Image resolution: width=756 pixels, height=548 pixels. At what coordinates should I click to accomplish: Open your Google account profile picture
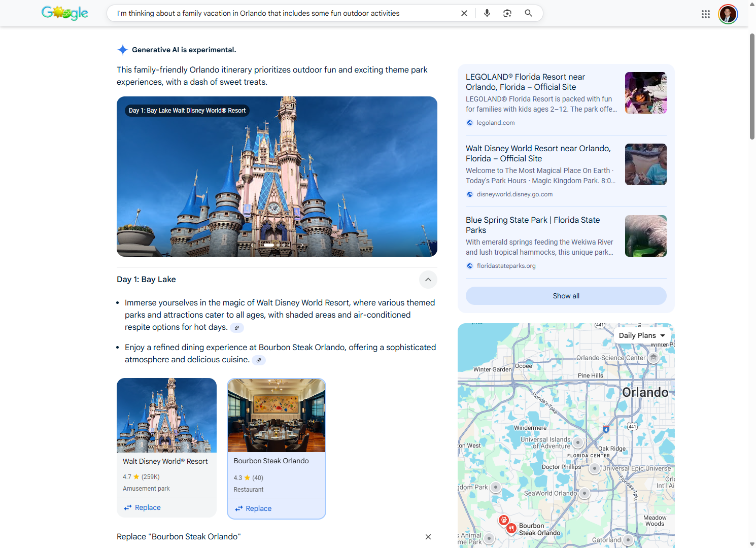728,14
